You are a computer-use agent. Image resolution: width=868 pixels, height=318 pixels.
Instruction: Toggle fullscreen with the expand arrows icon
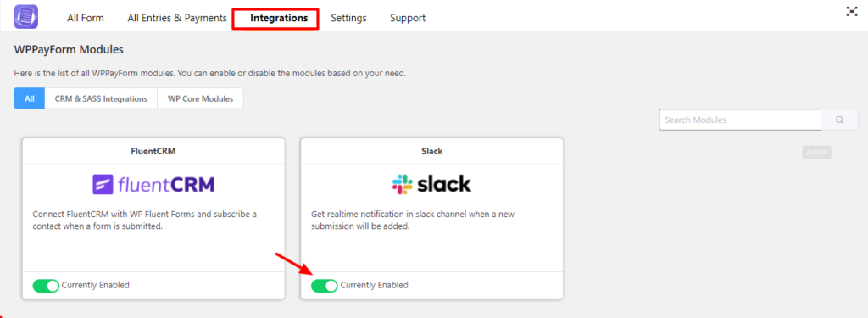pyautogui.click(x=851, y=11)
